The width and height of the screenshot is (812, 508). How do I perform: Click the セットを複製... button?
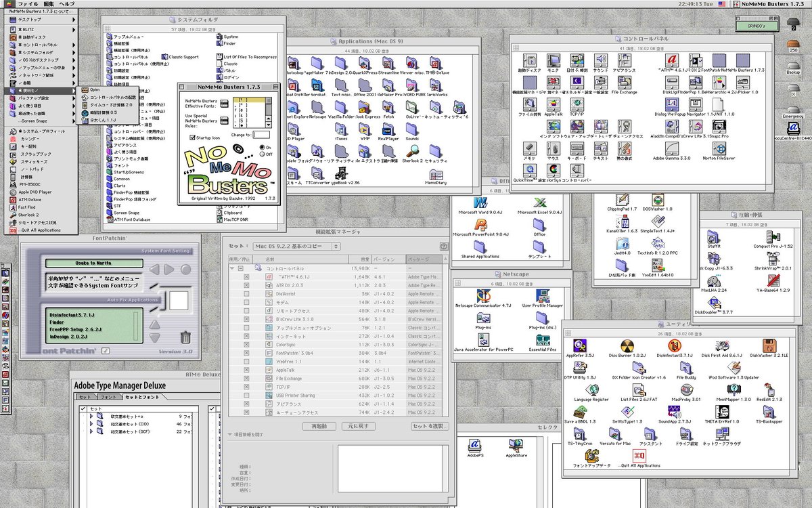(430, 426)
